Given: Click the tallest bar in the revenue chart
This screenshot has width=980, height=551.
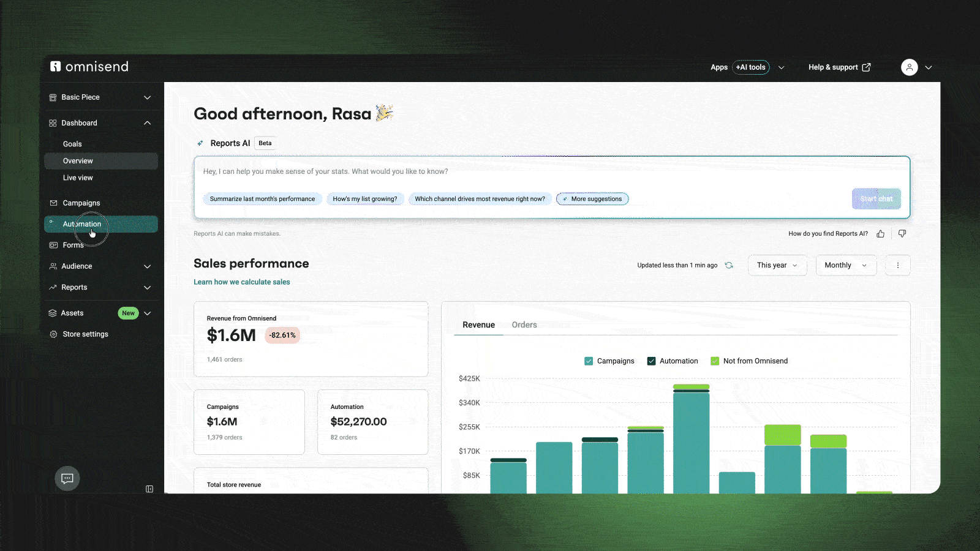Looking at the screenshot, I should tap(691, 439).
